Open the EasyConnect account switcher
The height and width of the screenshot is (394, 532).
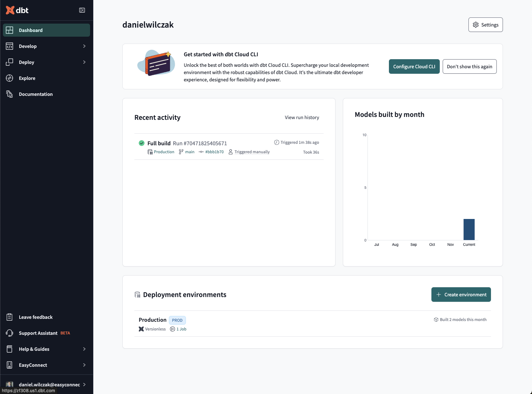coord(46,365)
